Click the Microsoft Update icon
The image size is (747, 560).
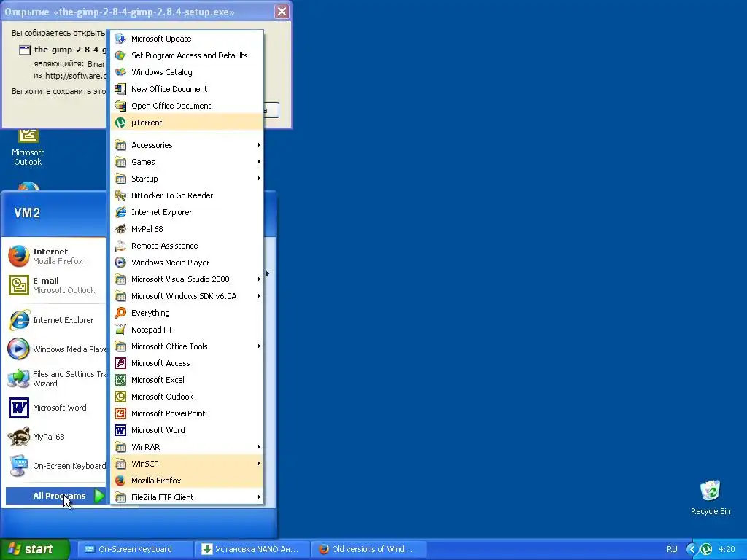(120, 39)
